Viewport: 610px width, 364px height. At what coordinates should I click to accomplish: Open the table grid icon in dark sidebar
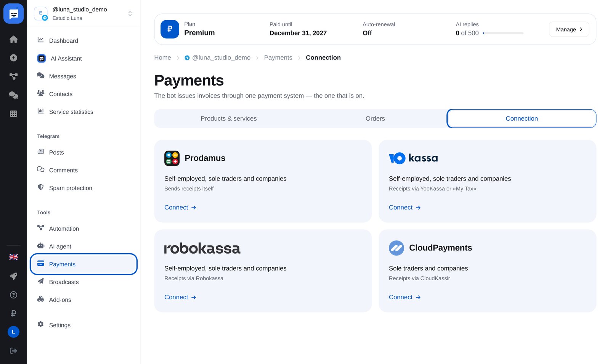click(x=13, y=113)
